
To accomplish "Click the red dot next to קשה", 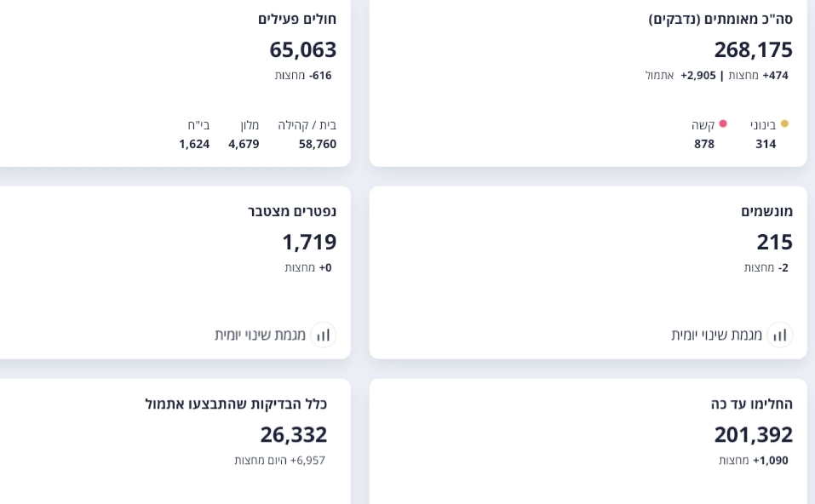I will click(x=723, y=123).
